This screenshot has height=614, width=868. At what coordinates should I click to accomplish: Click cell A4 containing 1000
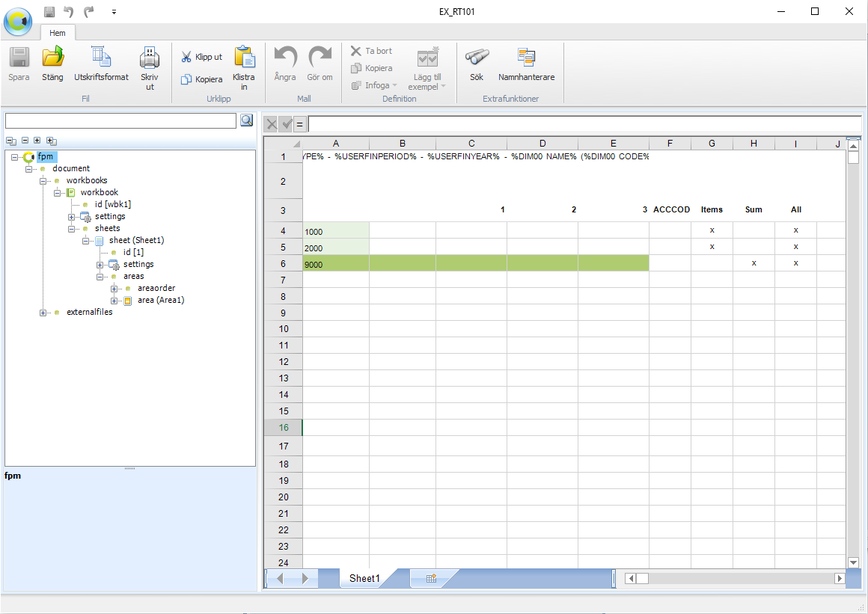pos(336,230)
